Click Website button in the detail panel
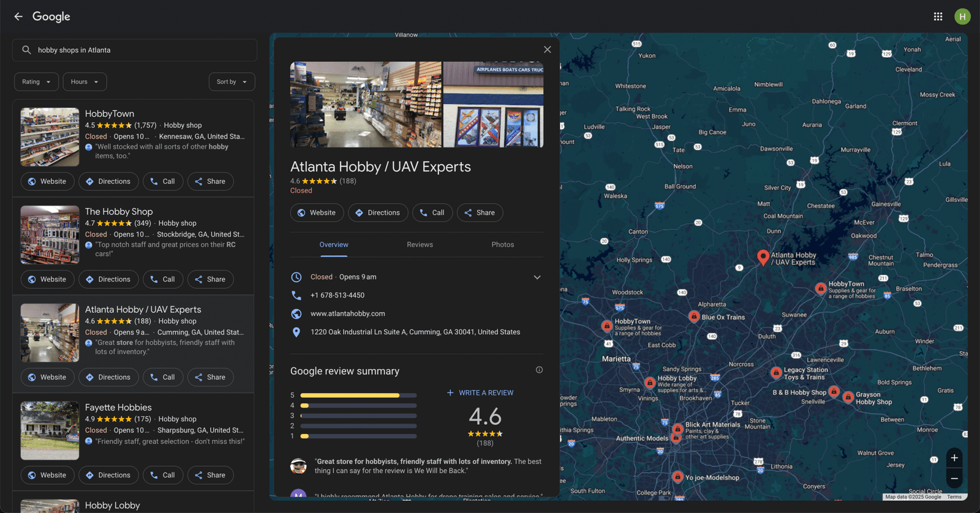Image resolution: width=980 pixels, height=513 pixels. 317,212
